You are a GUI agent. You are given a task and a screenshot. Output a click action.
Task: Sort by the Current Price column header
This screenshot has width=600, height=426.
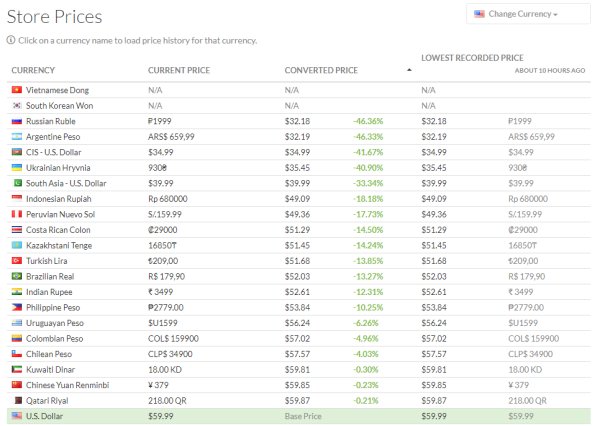pyautogui.click(x=179, y=71)
